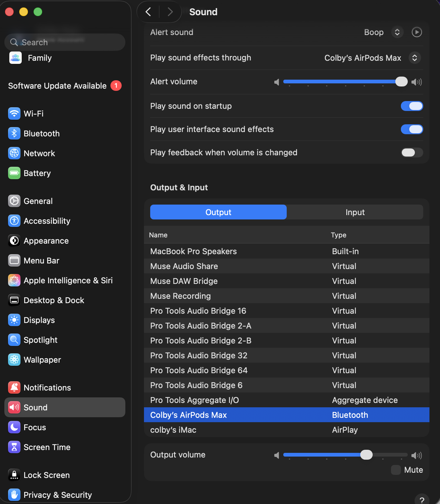
Task: Open Play sound effects through dropdown
Action: click(415, 58)
